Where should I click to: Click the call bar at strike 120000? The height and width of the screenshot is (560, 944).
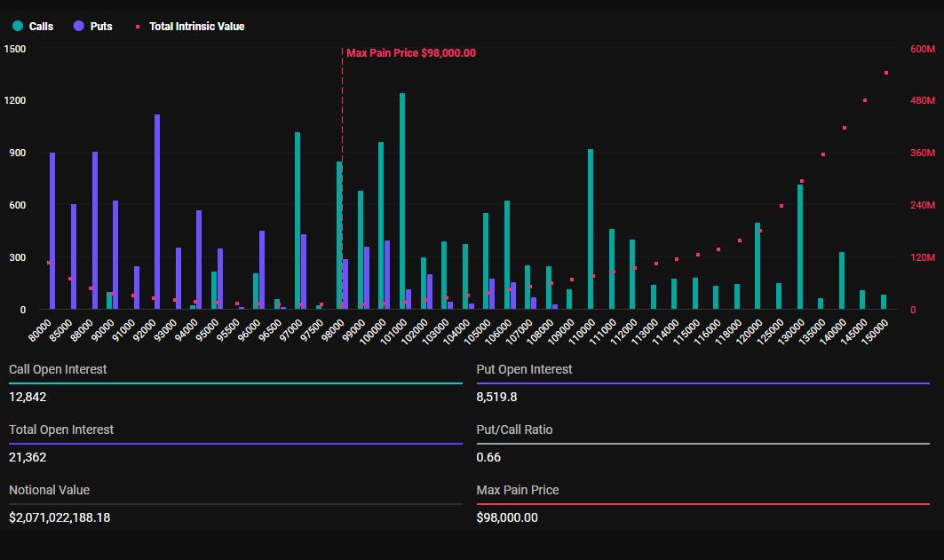[758, 266]
